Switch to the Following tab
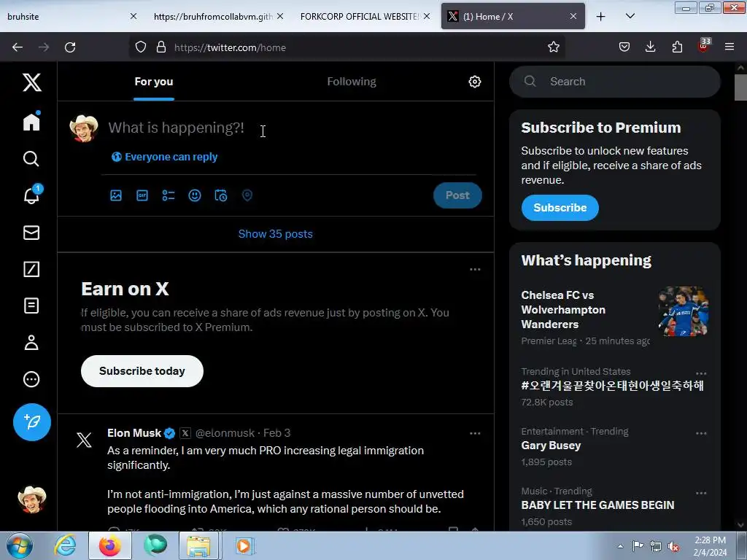Viewport: 747px width, 560px height. [352, 82]
